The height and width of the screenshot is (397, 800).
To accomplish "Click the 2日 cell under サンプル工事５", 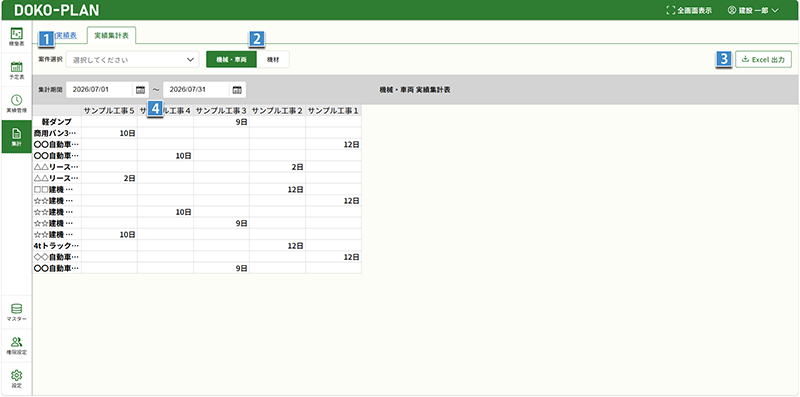I will [x=109, y=178].
